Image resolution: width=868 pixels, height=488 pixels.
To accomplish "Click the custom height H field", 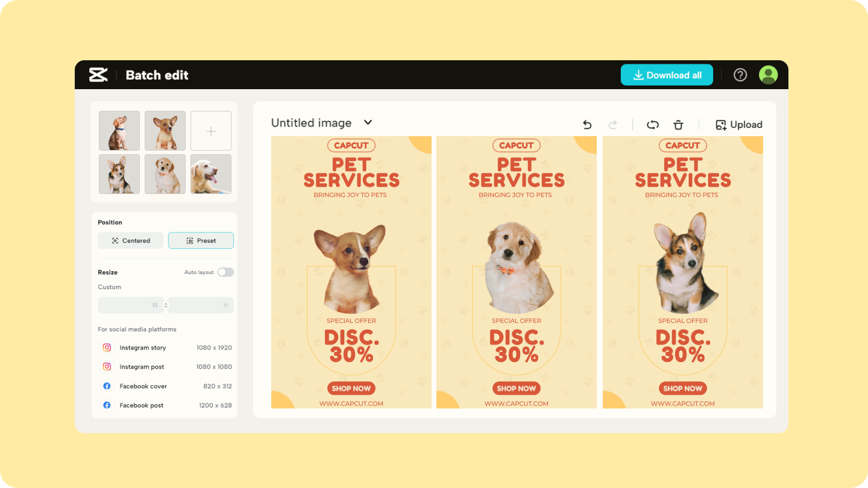I will click(201, 305).
